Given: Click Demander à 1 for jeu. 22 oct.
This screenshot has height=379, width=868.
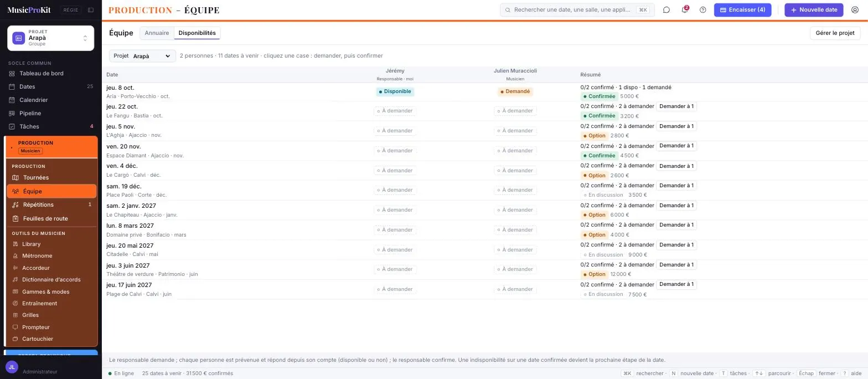Looking at the screenshot, I should point(676,106).
